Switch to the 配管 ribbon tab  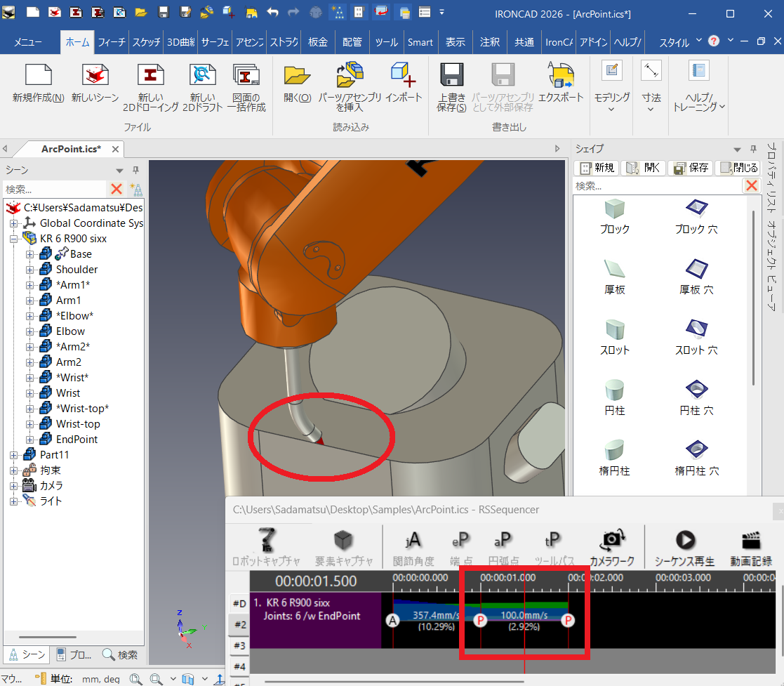(352, 42)
